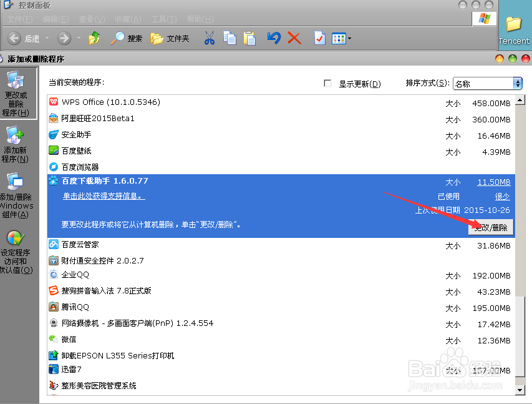
Task: Open the Tencent folder on desktop
Action: pyautogui.click(x=514, y=30)
